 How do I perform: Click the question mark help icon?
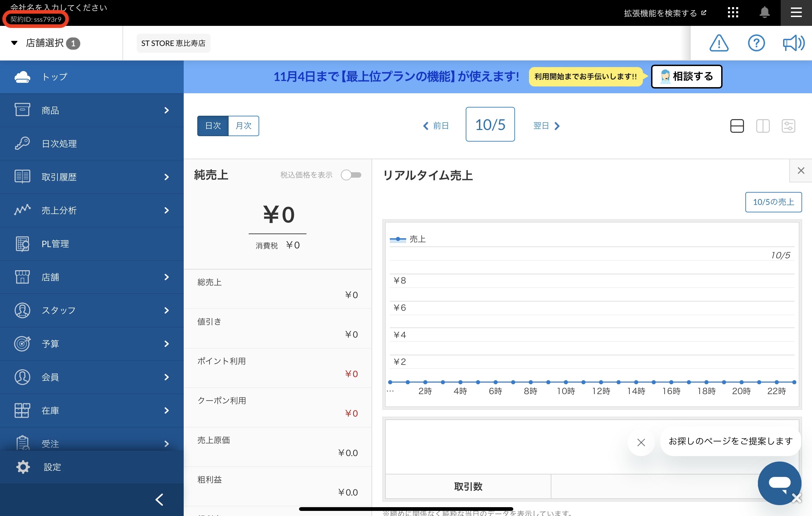pyautogui.click(x=756, y=43)
